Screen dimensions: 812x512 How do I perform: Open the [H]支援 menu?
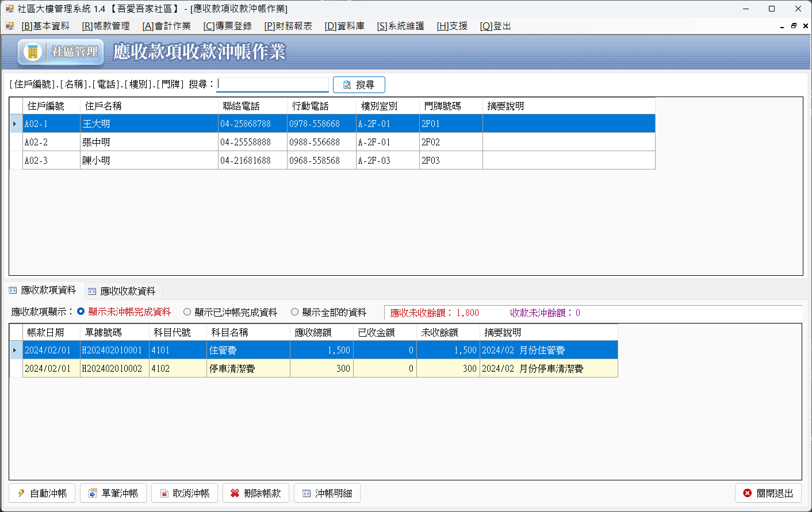click(x=452, y=26)
